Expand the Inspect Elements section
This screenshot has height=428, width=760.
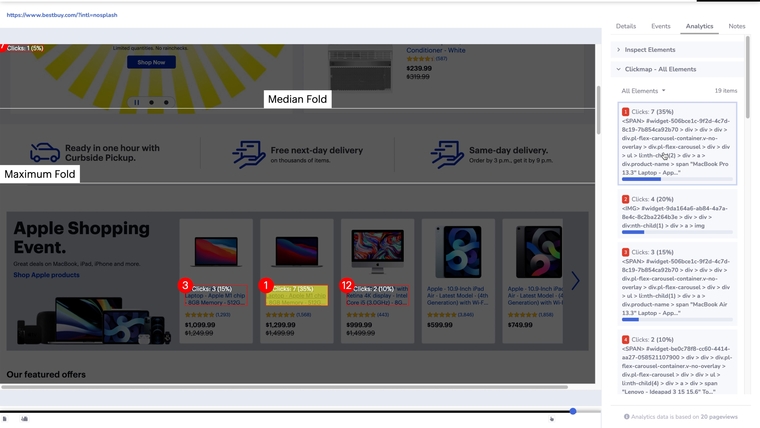[677, 49]
